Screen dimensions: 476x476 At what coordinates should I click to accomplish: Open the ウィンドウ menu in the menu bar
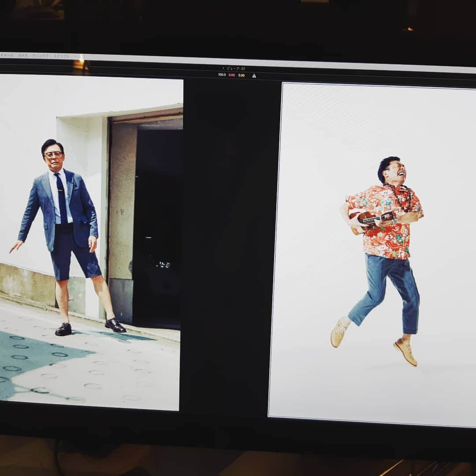(x=41, y=56)
